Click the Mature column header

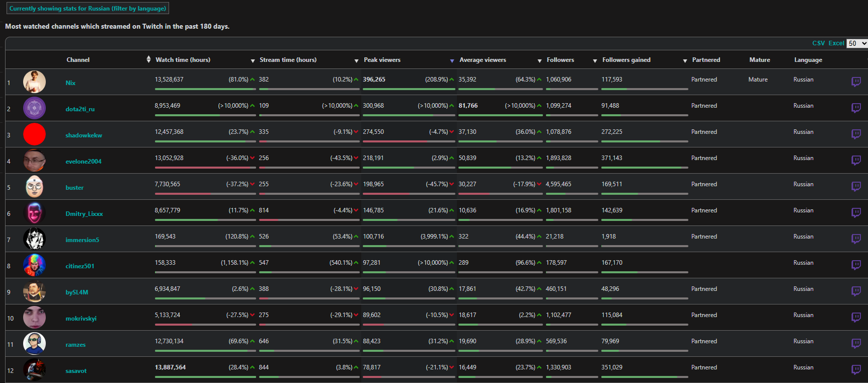click(759, 60)
